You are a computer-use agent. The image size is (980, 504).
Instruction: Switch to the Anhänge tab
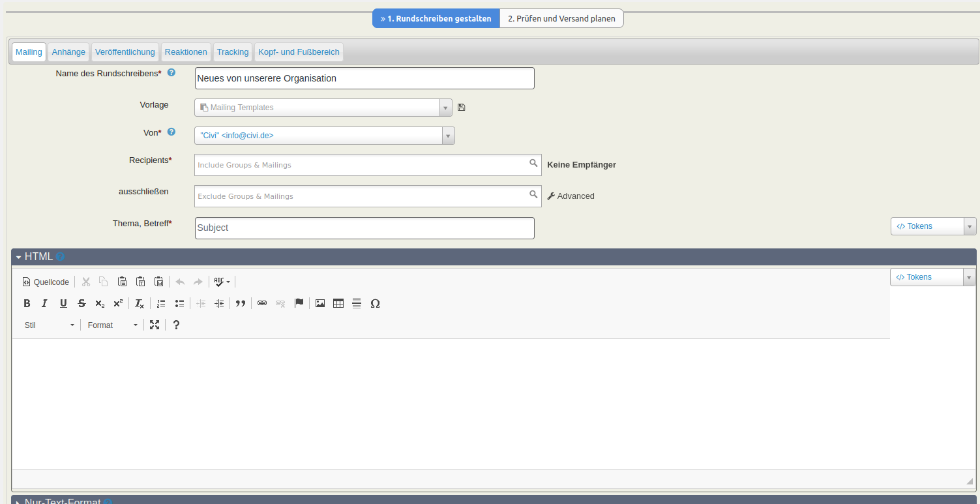(68, 52)
